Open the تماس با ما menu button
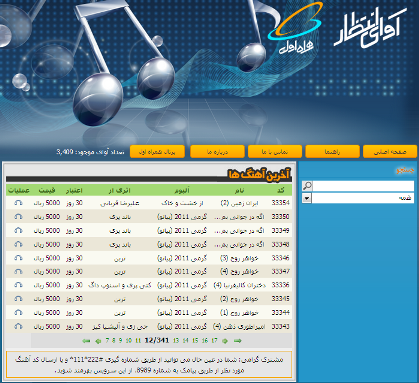The width and height of the screenshot is (419, 383). point(275,152)
